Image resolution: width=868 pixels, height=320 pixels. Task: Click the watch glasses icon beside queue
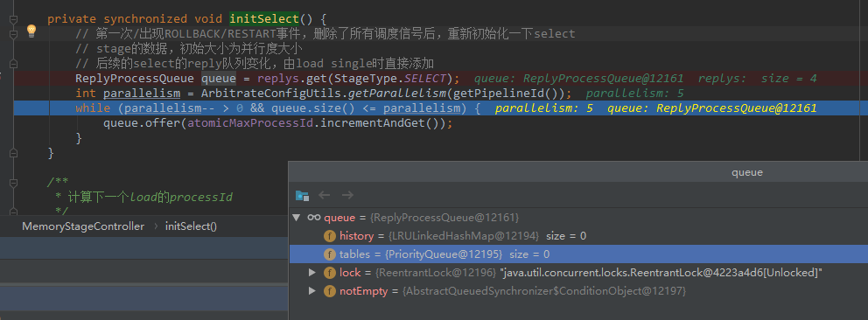[x=314, y=218]
